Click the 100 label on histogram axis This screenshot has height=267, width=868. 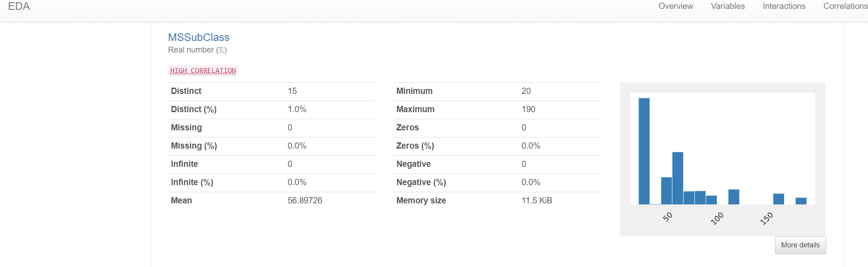click(717, 218)
